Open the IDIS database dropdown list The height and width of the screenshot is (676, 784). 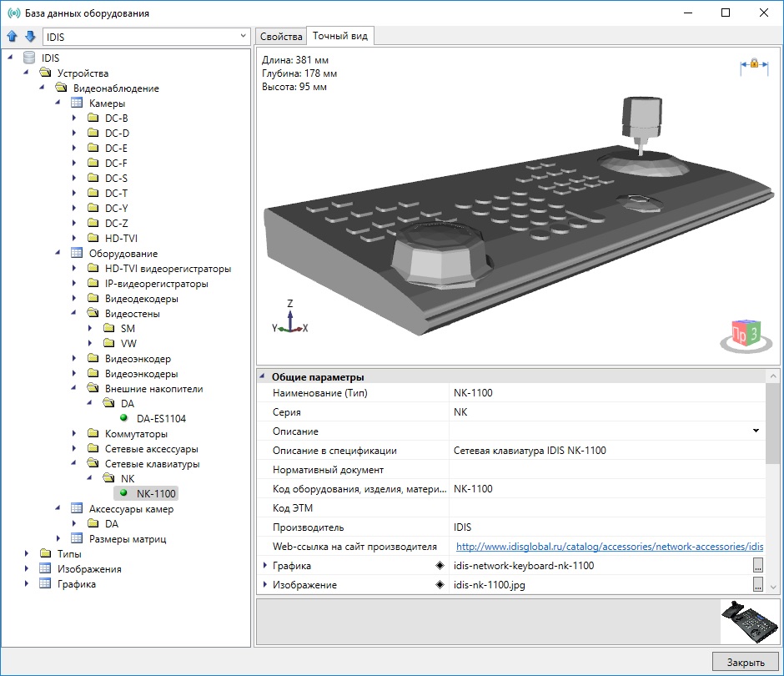(x=243, y=37)
